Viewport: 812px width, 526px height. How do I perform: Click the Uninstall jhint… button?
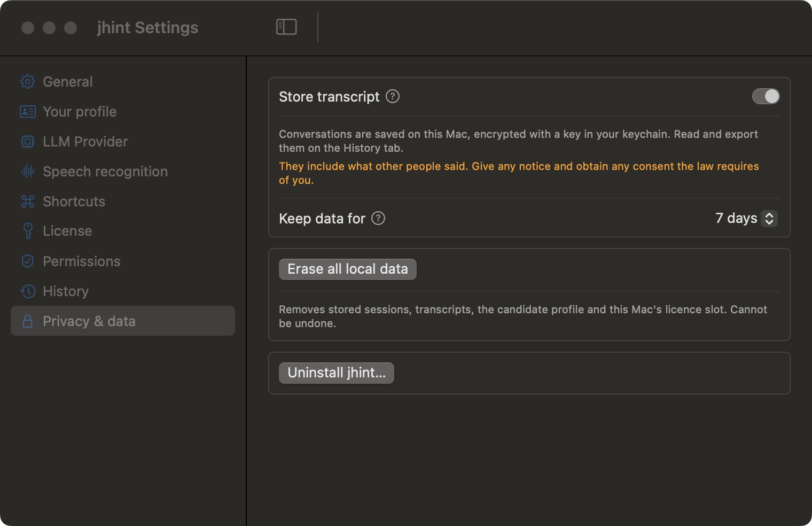[x=337, y=373]
